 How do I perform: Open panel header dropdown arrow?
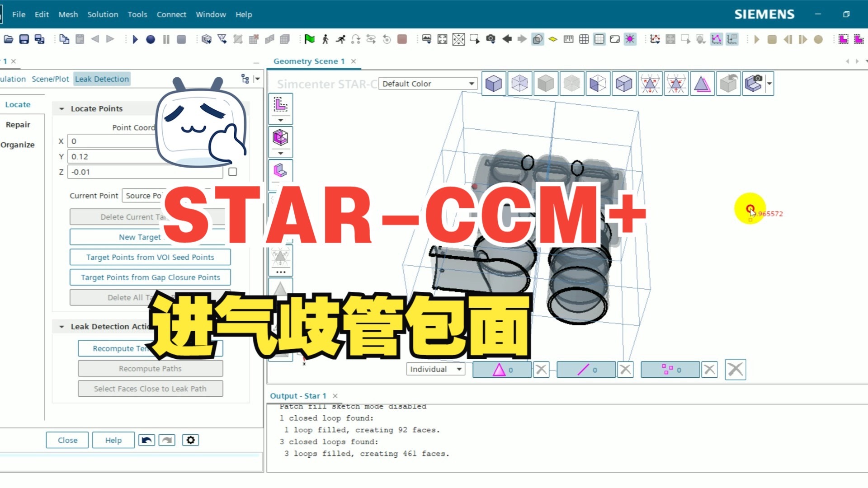tap(257, 79)
